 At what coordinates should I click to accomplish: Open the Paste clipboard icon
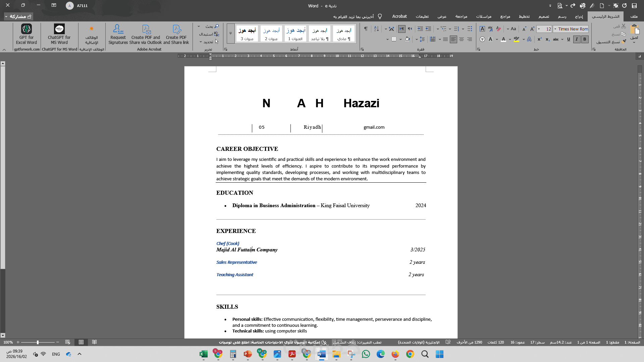(634, 30)
